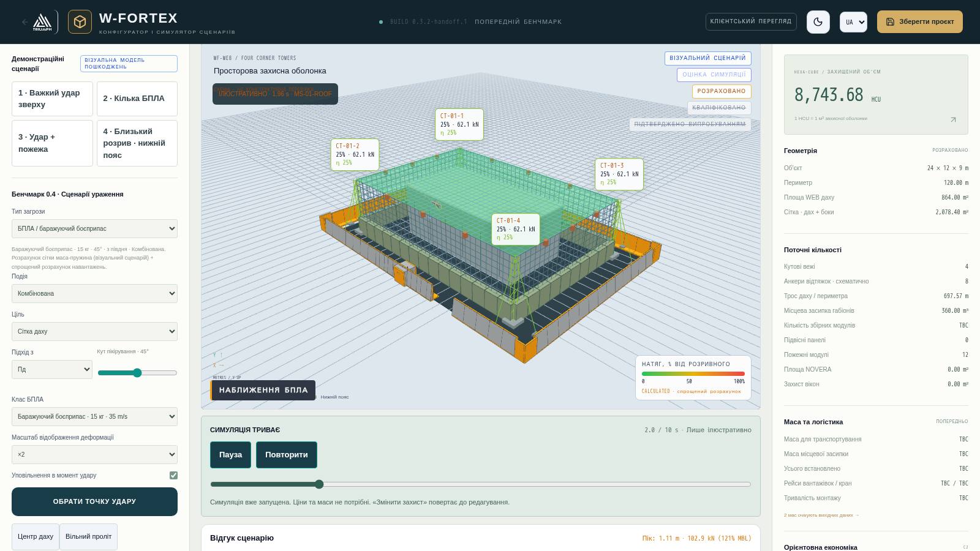This screenshot has width=980, height=551.
Task: Open the threat type dropdown
Action: 94,228
